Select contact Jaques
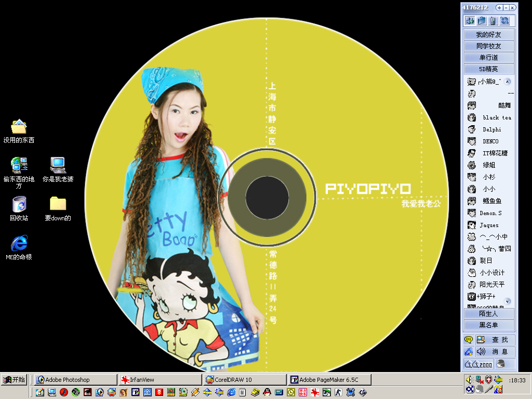This screenshot has width=532, height=399. [483, 225]
